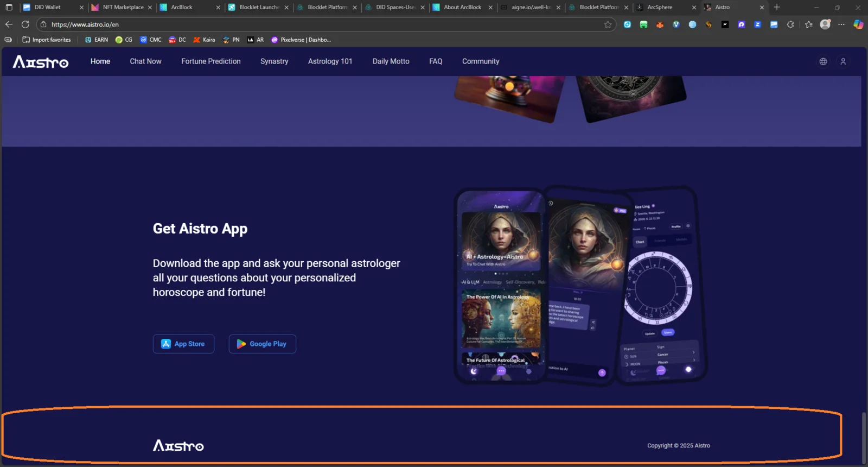Switch to the DID Wallet tab
Image resolution: width=868 pixels, height=467 pixels.
point(53,7)
